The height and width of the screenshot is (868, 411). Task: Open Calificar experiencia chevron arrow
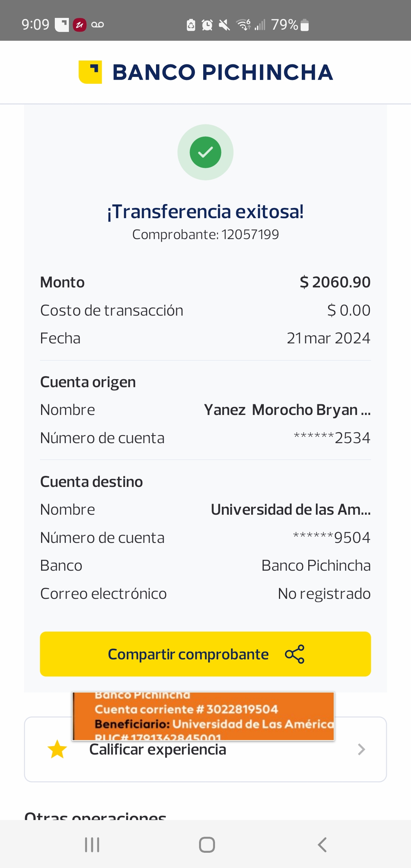[x=361, y=749]
